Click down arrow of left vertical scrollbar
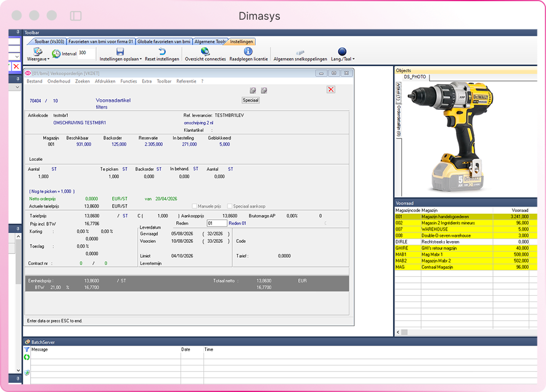 [x=18, y=370]
